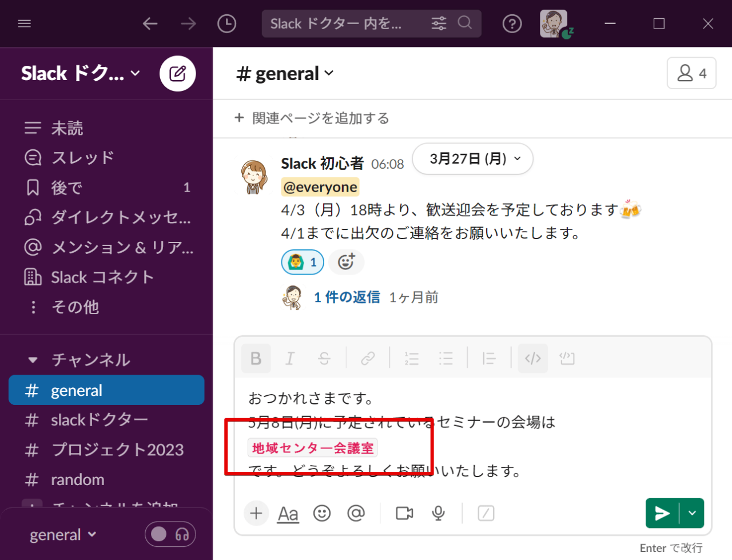Go back with the left arrow
This screenshot has height=560, width=732.
[150, 23]
